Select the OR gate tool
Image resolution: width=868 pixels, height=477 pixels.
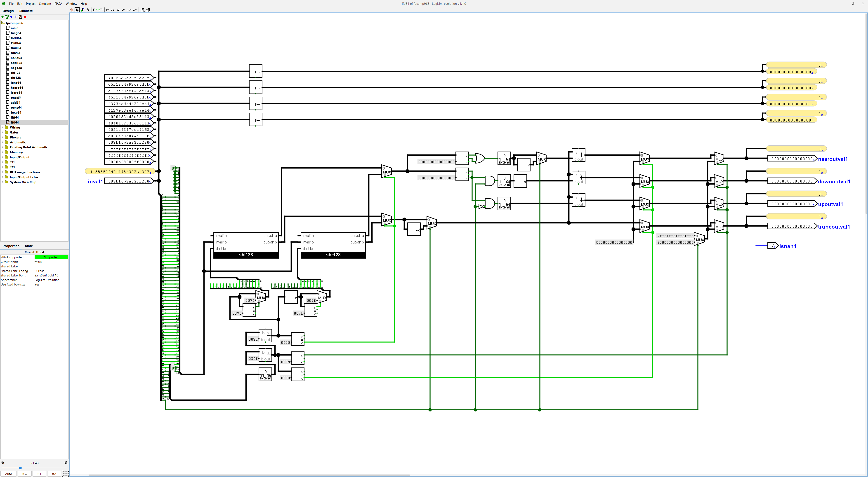[119, 10]
